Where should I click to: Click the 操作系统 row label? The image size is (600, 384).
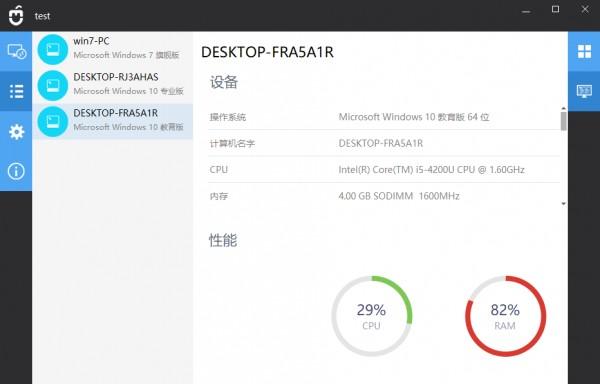(x=228, y=117)
